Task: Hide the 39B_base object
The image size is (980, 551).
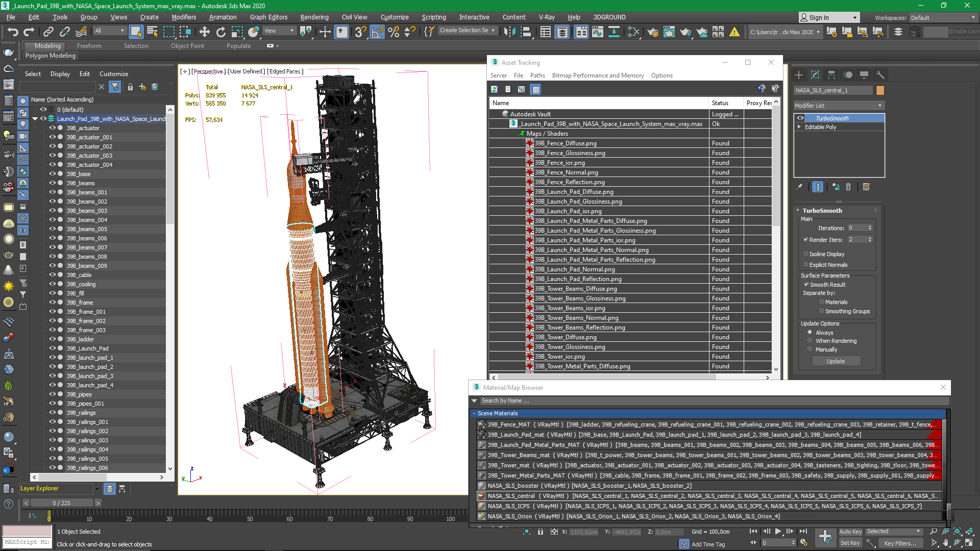Action: [52, 174]
